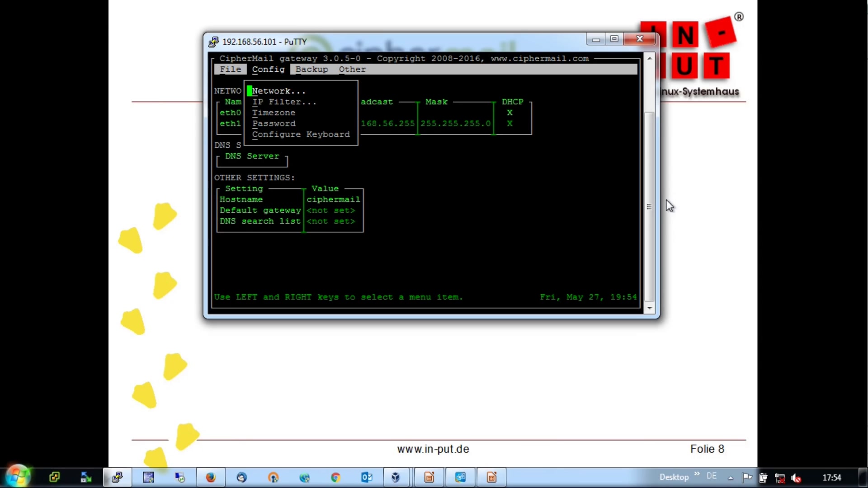Switch DE keyboard language indicator
Screen dimensions: 868x488
712,476
